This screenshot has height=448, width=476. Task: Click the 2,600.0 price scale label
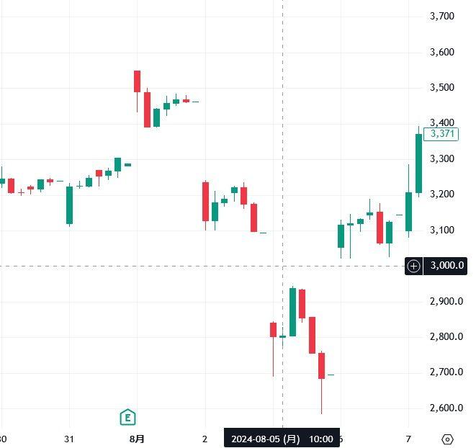446,408
